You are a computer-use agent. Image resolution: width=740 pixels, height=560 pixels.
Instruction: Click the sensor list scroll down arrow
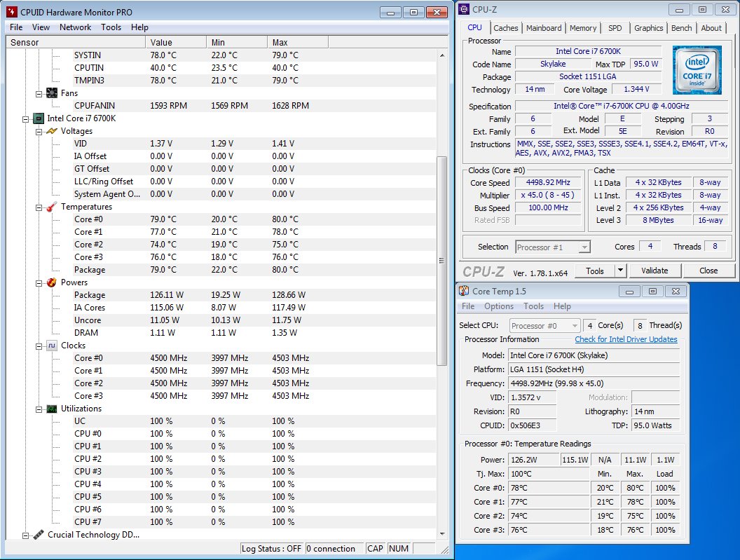[441, 534]
